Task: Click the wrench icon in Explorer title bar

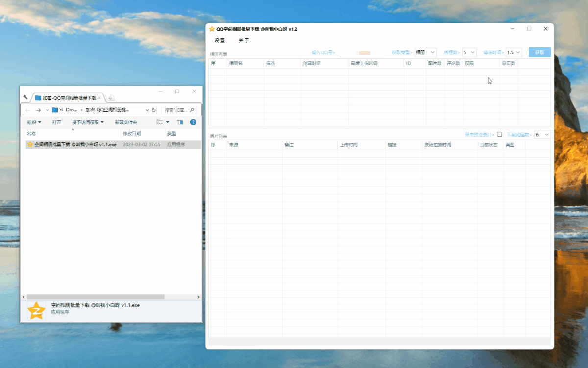Action: [25, 97]
